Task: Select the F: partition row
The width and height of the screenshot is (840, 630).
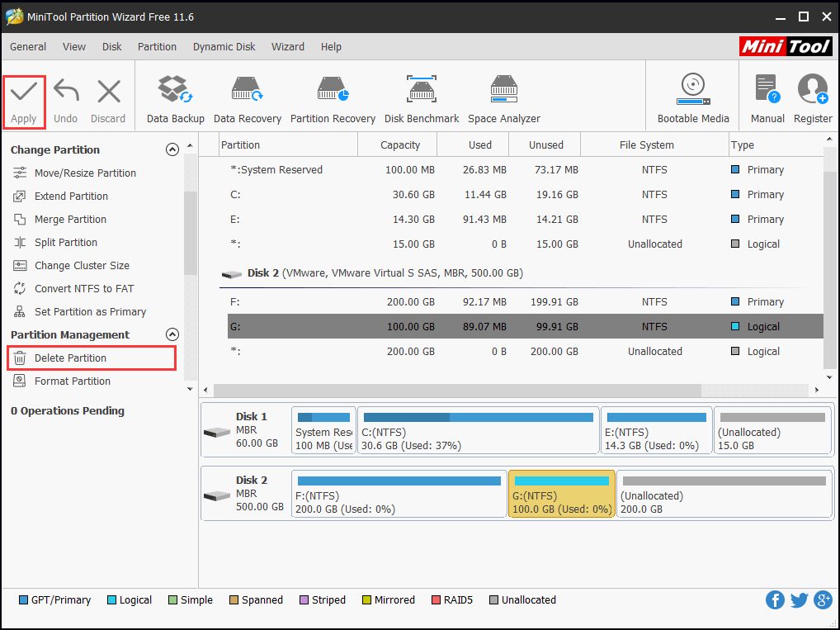Action: point(526,302)
